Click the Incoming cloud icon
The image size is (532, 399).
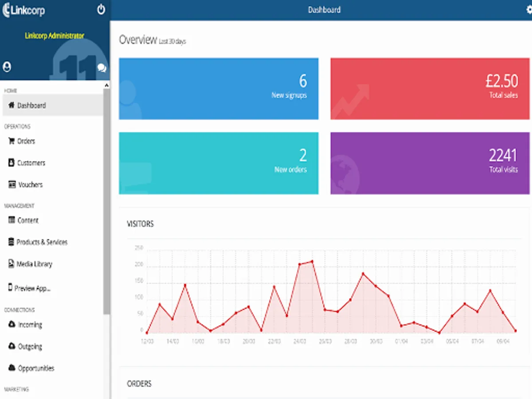[12, 325]
